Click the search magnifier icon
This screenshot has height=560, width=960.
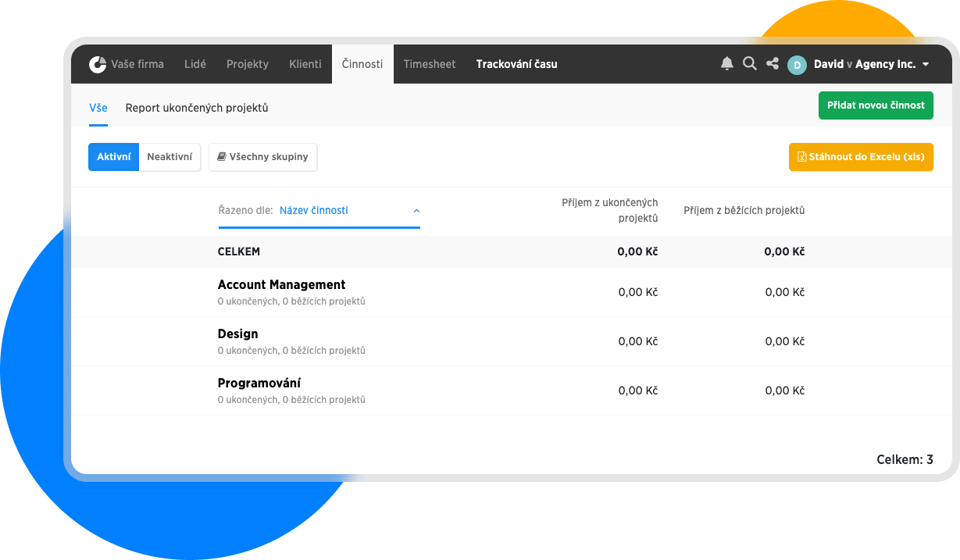click(750, 64)
